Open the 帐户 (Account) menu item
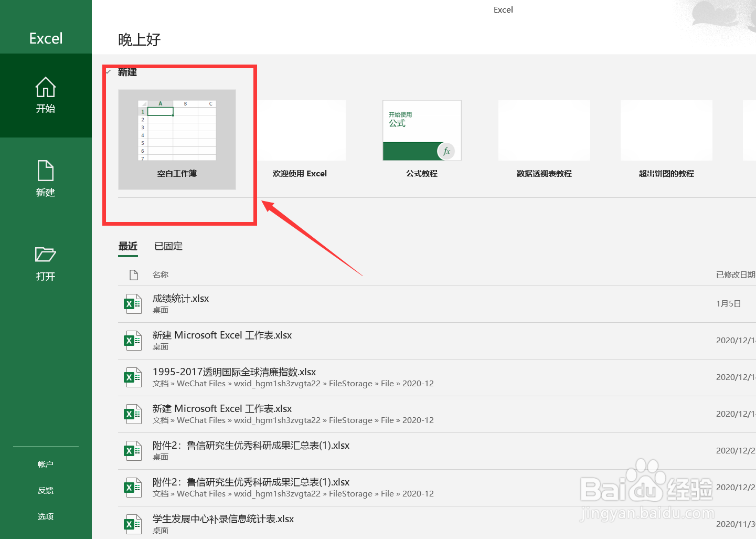 pyautogui.click(x=46, y=464)
